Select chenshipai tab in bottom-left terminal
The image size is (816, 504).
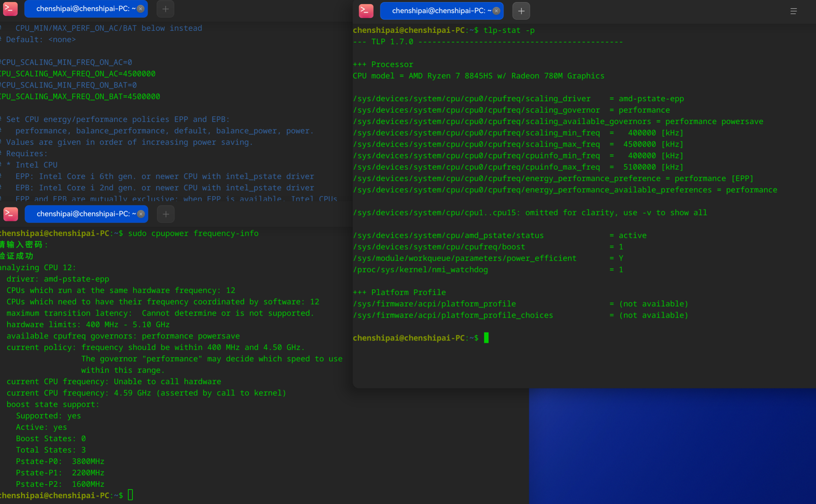tap(86, 214)
